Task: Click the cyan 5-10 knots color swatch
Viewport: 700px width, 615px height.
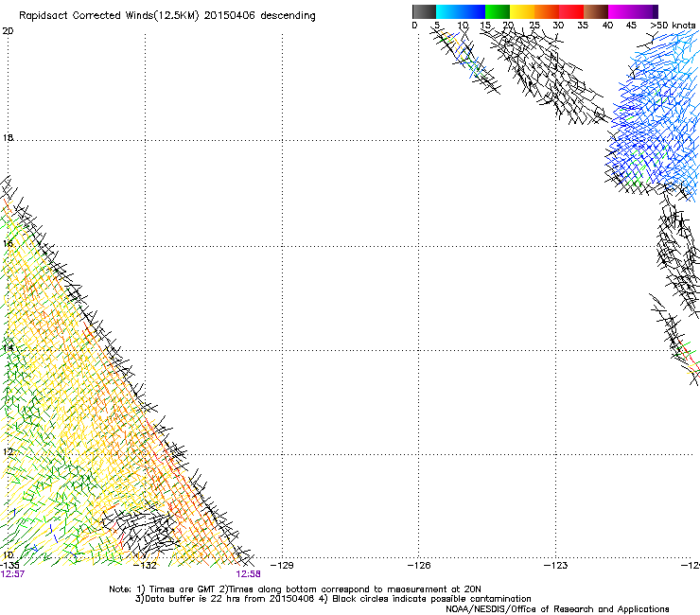Action: point(448,11)
